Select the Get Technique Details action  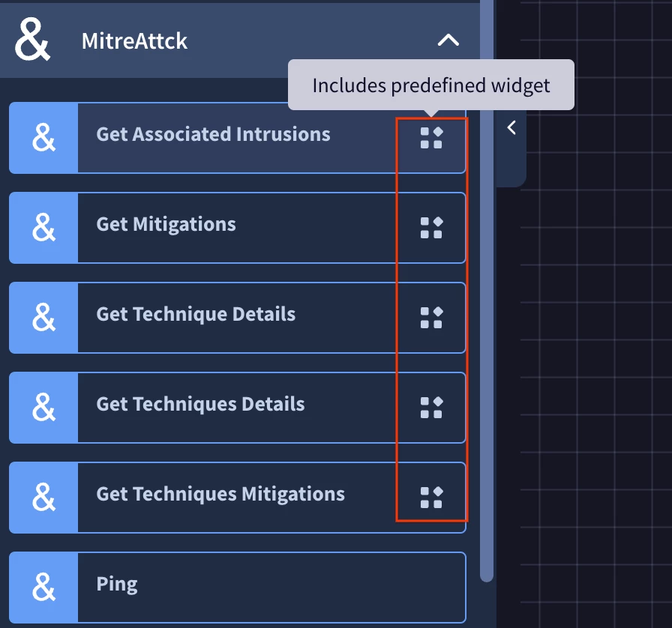point(238,318)
